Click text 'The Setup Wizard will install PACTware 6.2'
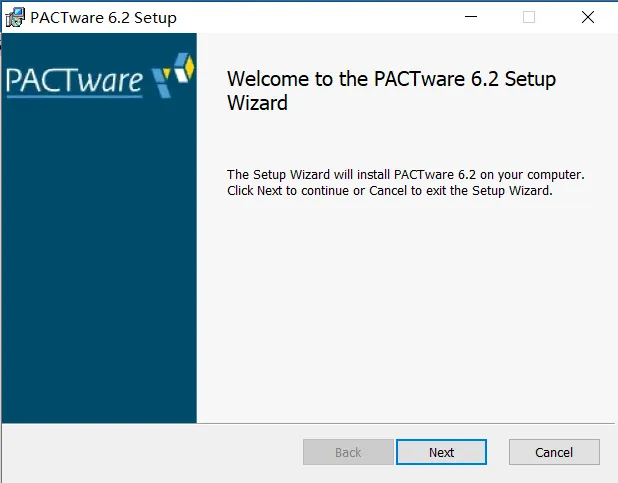This screenshot has width=618, height=483. [352, 174]
